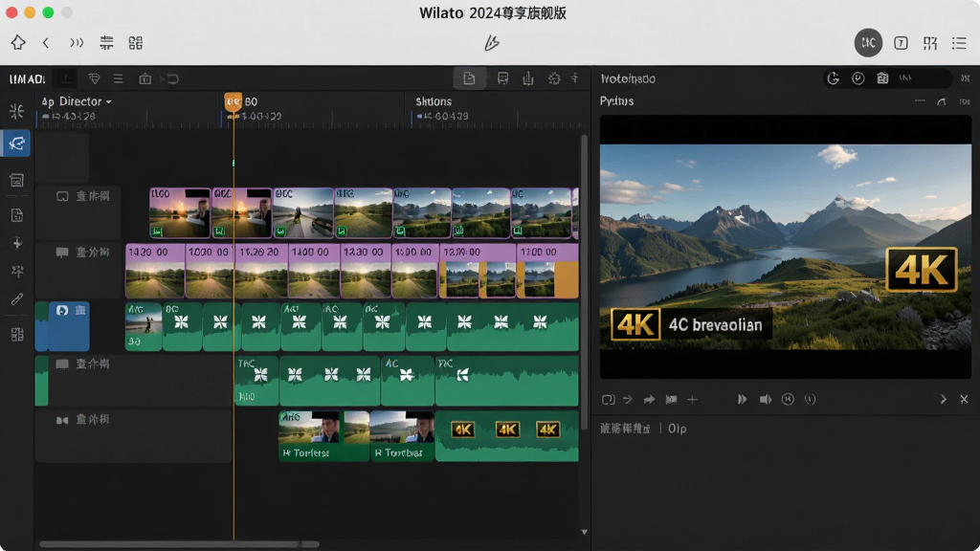Open the gear settings icon in timeline toolbar
The height and width of the screenshot is (551, 980).
pyautogui.click(x=554, y=78)
